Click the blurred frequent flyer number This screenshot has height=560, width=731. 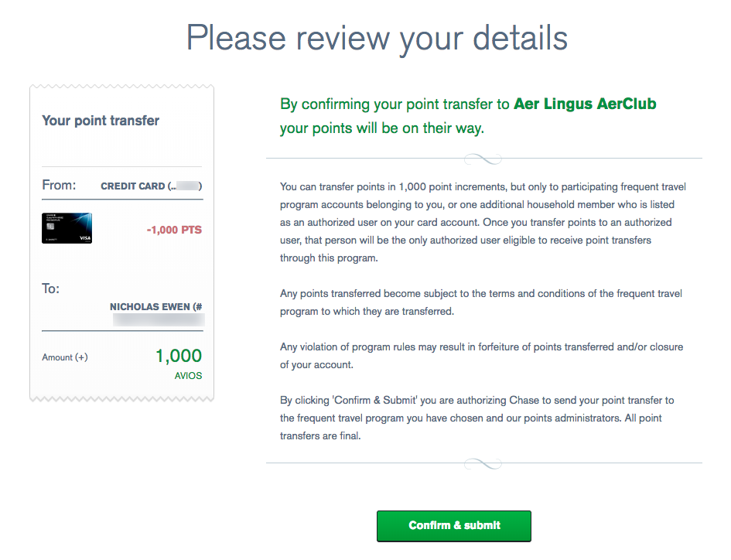[158, 319]
